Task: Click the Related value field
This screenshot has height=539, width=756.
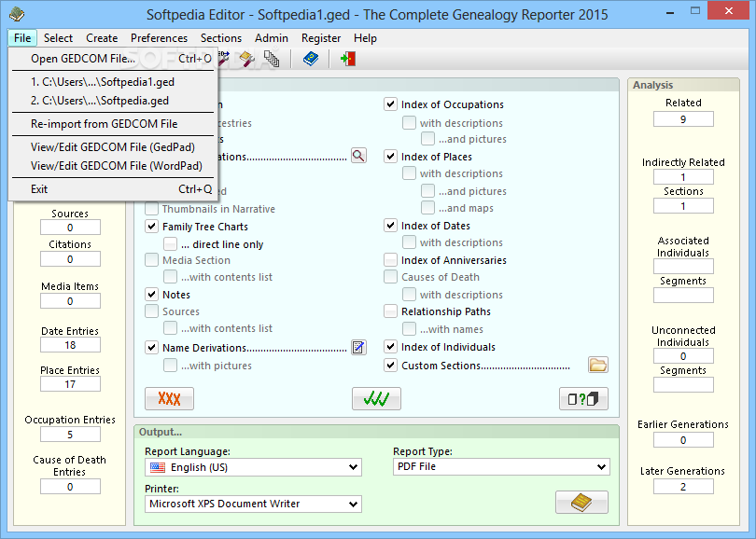Action: coord(683,119)
